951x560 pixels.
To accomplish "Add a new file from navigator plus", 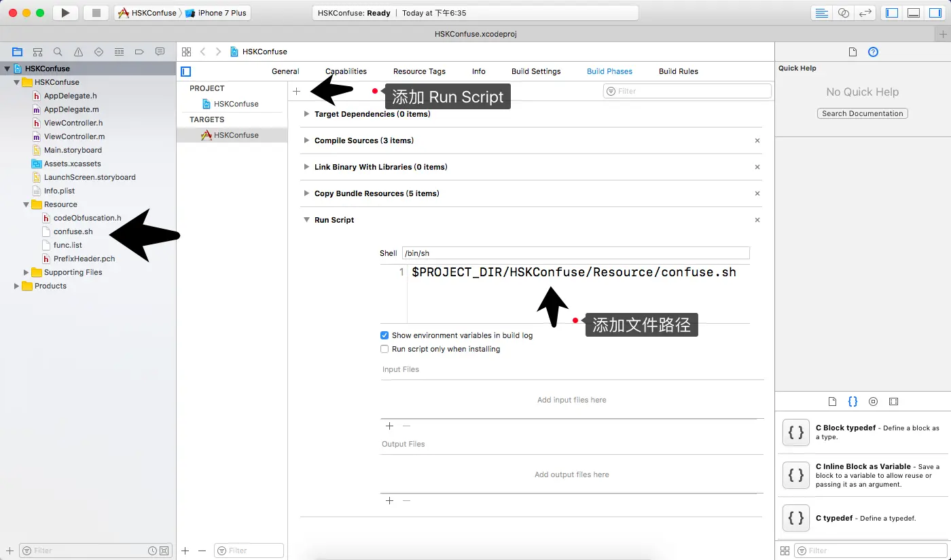I will tap(10, 550).
